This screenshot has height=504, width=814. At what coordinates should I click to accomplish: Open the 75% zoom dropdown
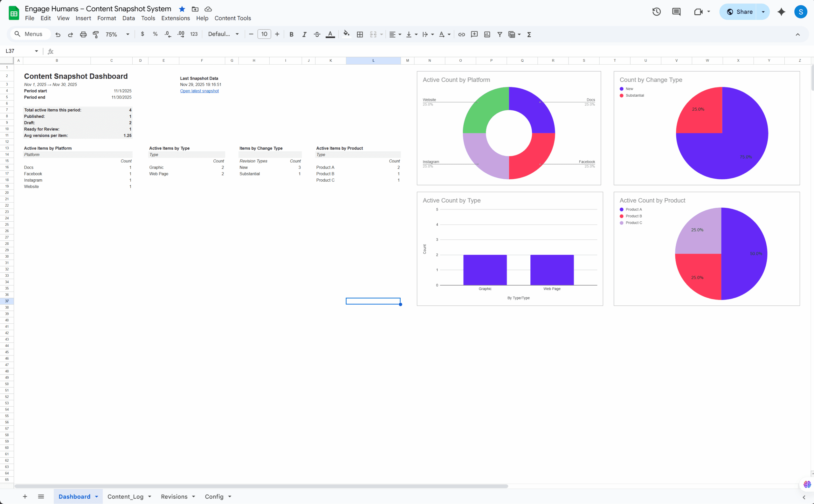[117, 34]
